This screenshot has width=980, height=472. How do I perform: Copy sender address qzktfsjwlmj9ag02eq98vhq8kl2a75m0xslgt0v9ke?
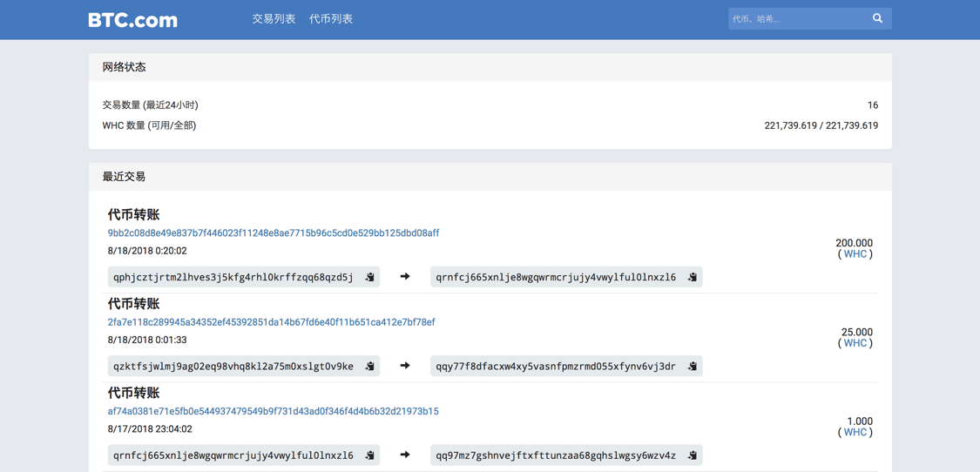pos(370,366)
